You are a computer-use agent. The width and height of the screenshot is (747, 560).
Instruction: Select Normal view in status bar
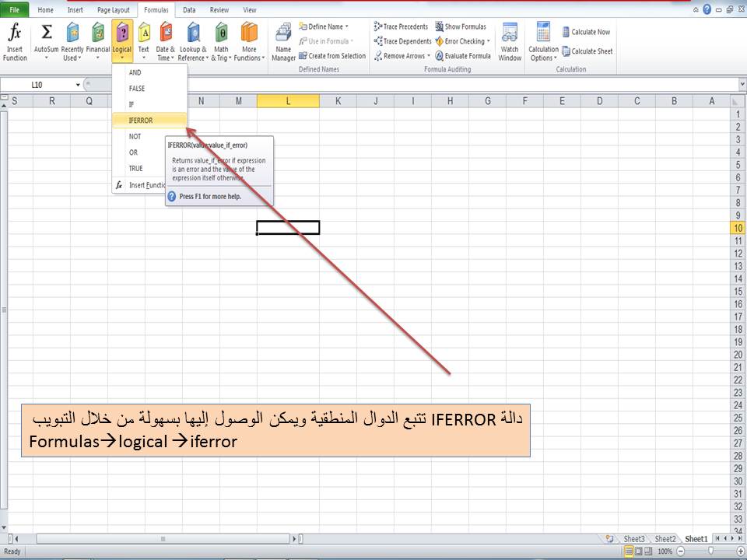[629, 551]
